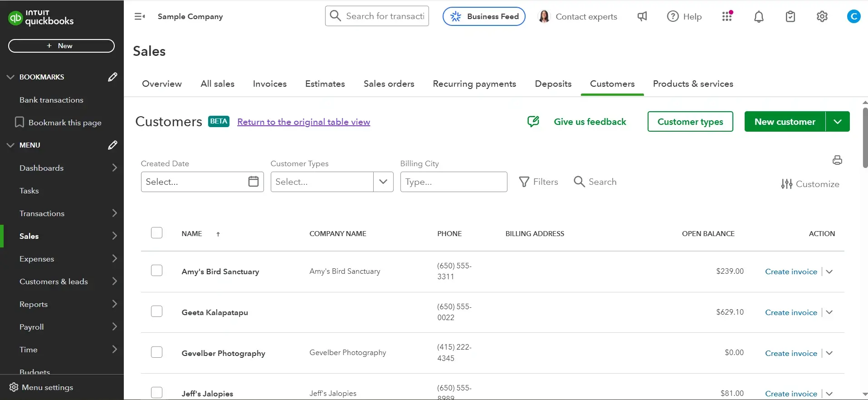The image size is (868, 400).
Task: Switch to the Recurring payments tab
Action: point(474,84)
